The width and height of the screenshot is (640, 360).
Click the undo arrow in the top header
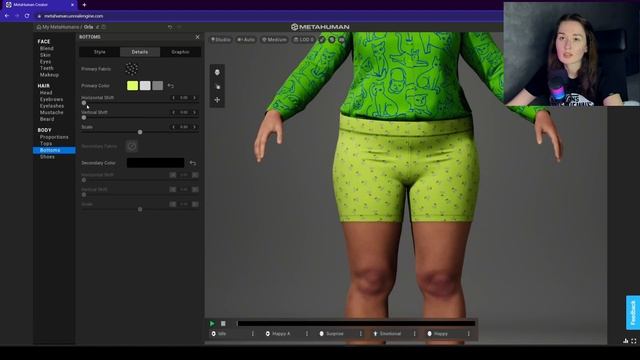click(170, 27)
